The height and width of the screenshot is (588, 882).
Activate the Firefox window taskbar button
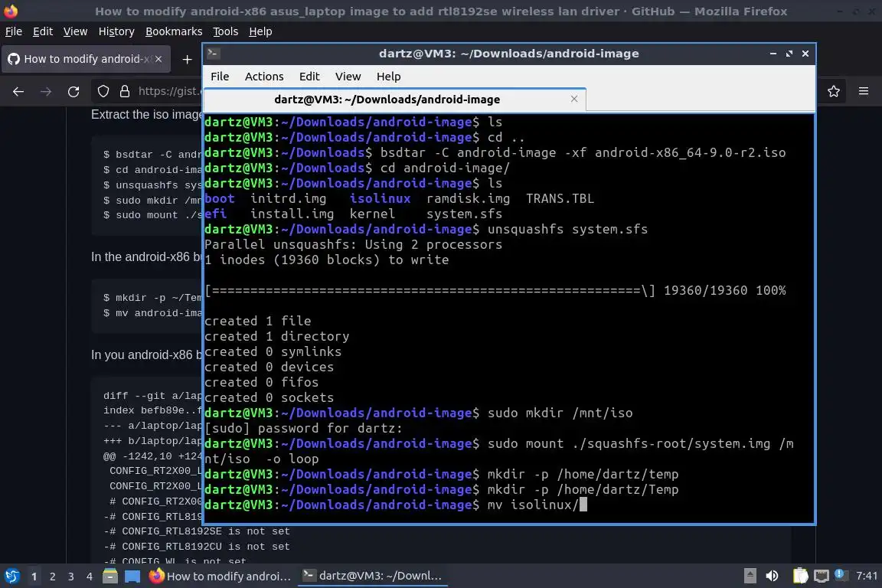tap(220, 577)
